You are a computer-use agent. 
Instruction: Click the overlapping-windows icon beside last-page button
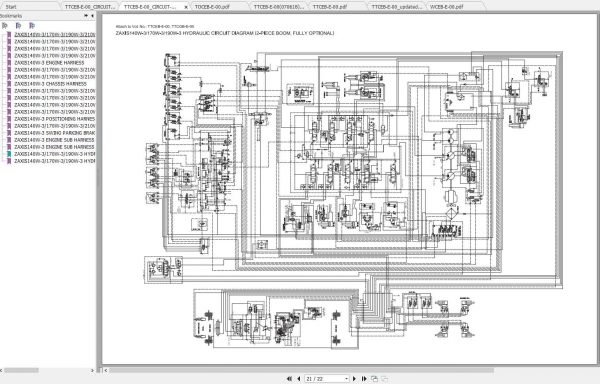click(x=374, y=379)
